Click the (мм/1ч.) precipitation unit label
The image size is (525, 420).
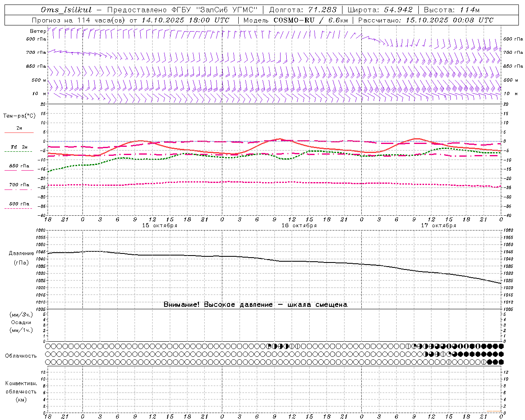point(21,330)
